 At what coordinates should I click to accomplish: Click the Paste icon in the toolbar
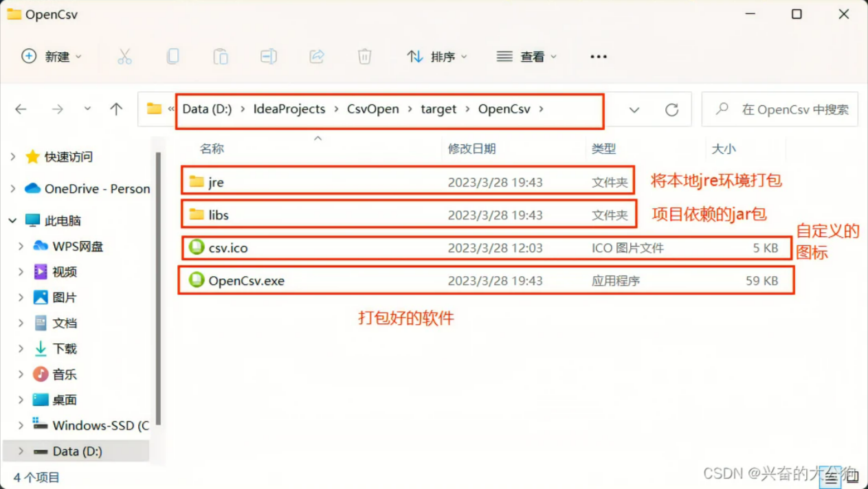pyautogui.click(x=221, y=56)
